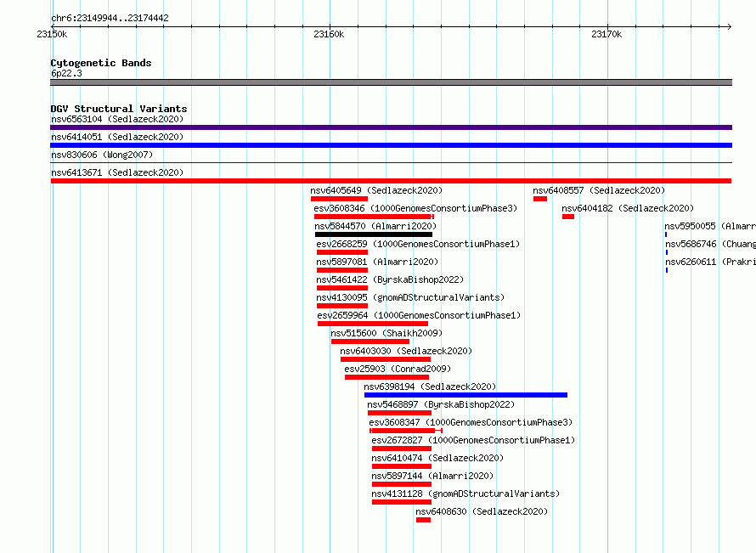This screenshot has height=553, width=756.
Task: Click the nsv6413671 (Sedlazeck2020) label
Action: [117, 172]
